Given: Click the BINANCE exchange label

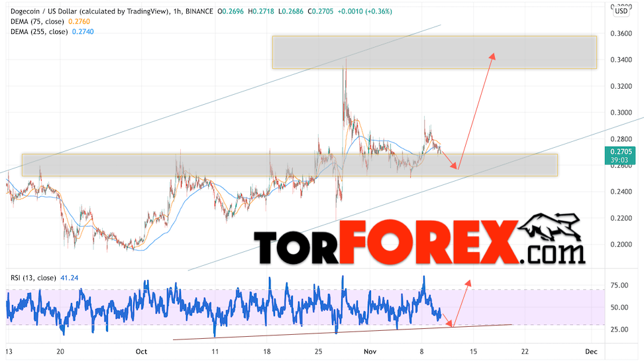Looking at the screenshot, I should click(x=199, y=11).
